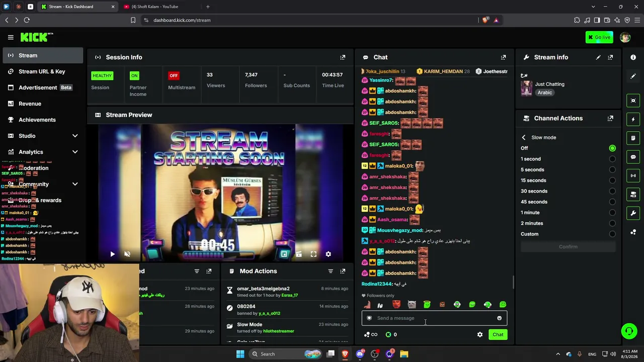Show hidden system tray icons
The image size is (644, 362).
point(557,354)
